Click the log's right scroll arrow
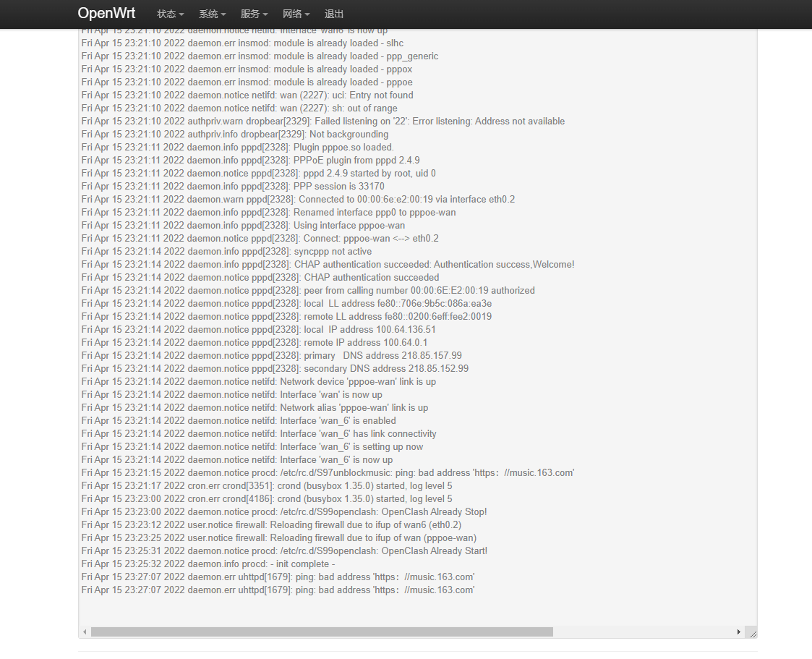812x659 pixels. click(x=739, y=632)
